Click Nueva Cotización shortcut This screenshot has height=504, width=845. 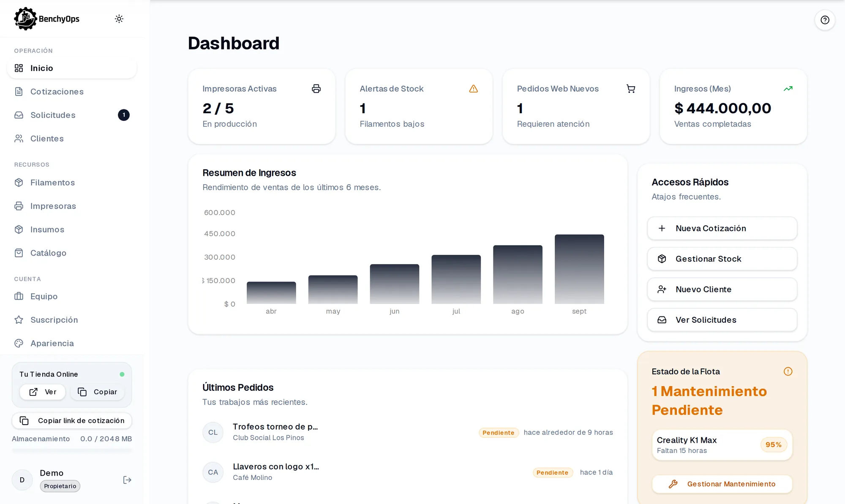722,229
